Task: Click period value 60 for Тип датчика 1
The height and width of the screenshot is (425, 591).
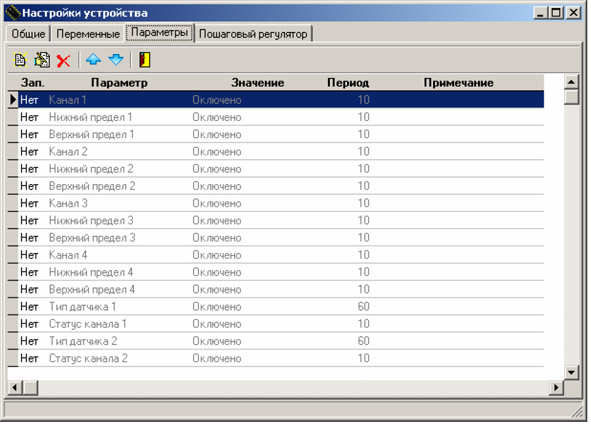Action: point(363,307)
